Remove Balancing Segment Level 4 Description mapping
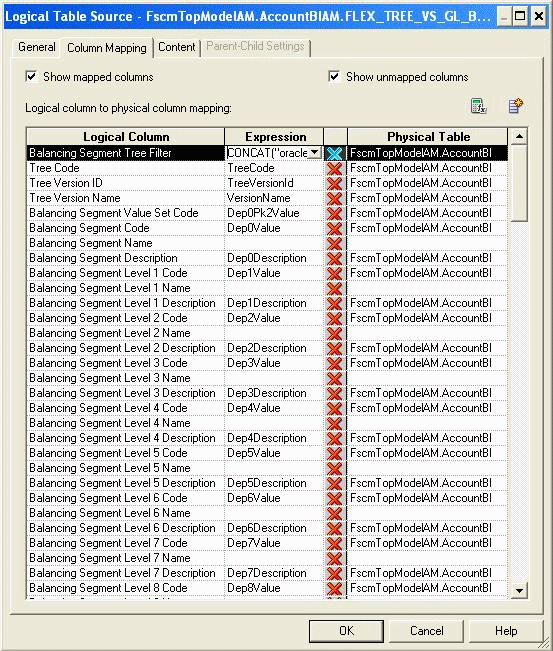The height and width of the screenshot is (651, 553). [335, 438]
